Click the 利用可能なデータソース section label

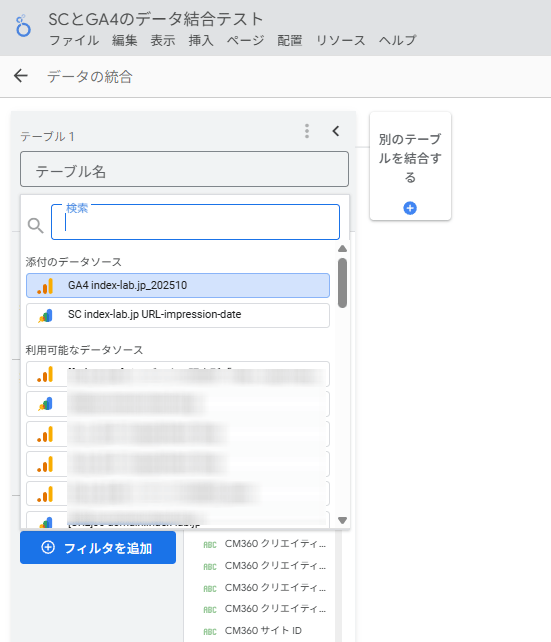point(84,350)
